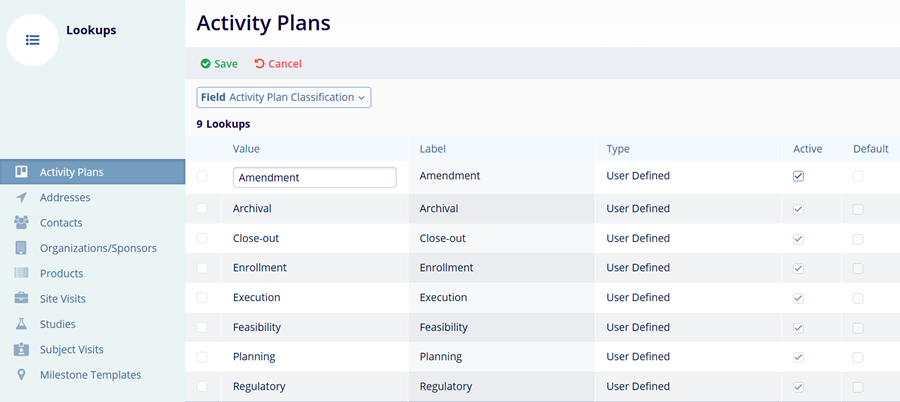The width and height of the screenshot is (900, 402).
Task: Check the Default checkbox for Amendment row
Action: [858, 176]
